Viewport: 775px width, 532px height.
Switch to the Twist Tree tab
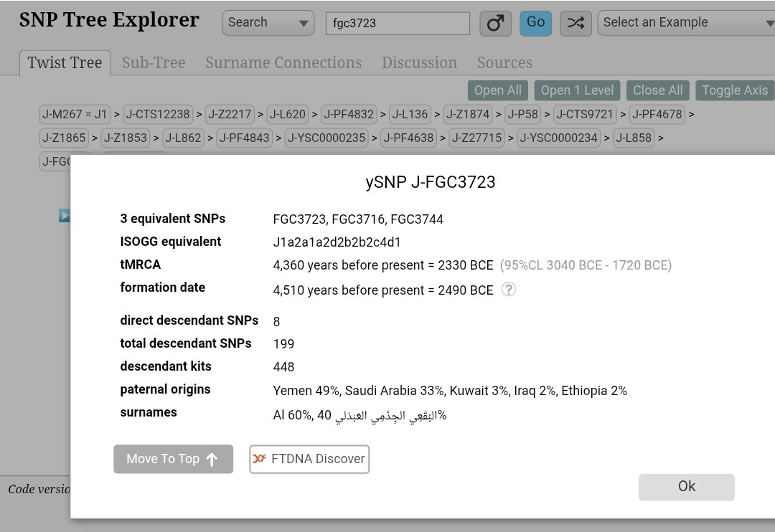[x=65, y=62]
